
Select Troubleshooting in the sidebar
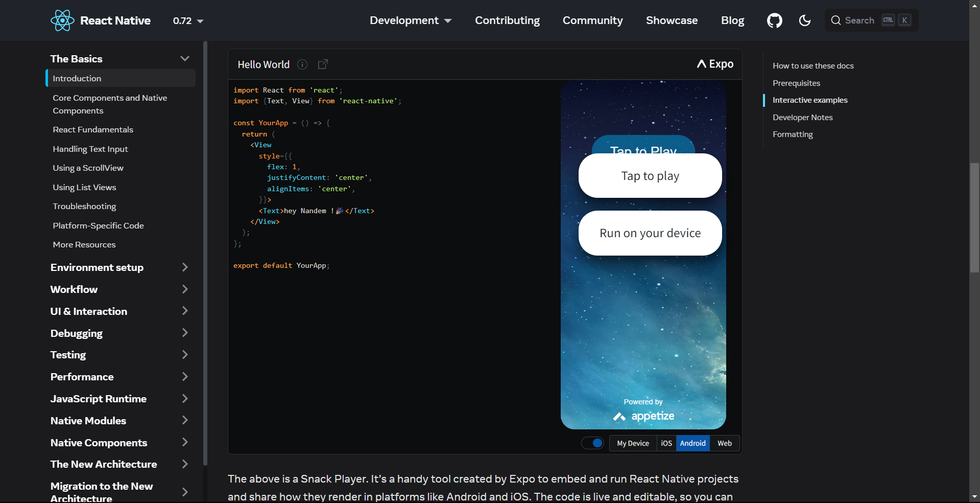(x=84, y=206)
